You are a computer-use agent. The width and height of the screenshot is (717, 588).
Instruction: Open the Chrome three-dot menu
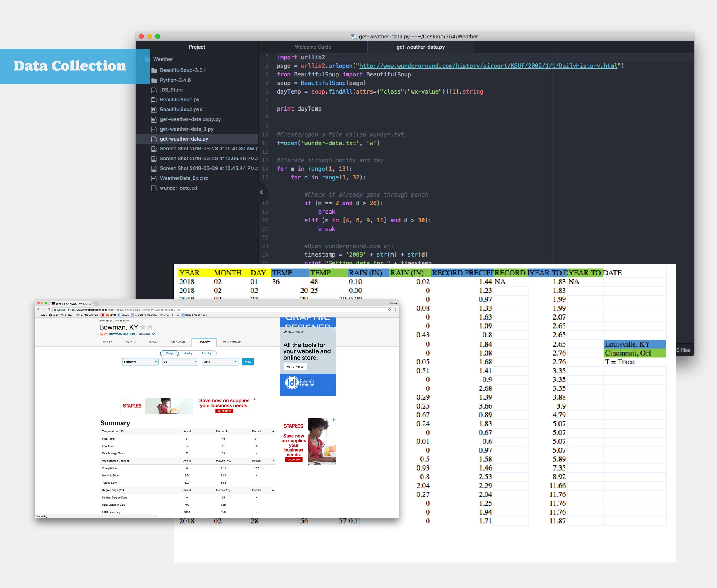395,310
